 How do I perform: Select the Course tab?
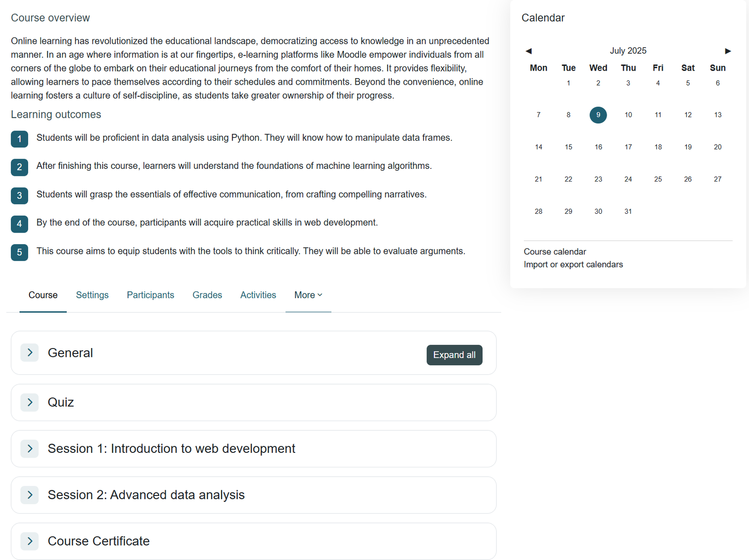coord(43,295)
